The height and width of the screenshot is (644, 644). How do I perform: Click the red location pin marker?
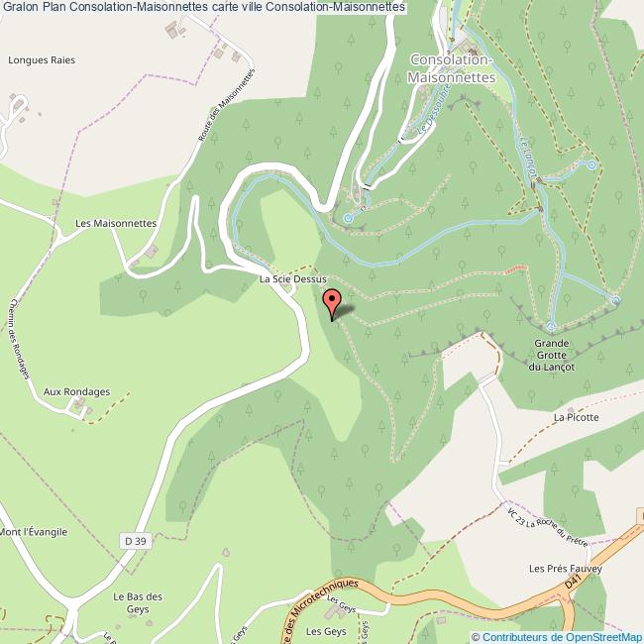click(x=332, y=304)
